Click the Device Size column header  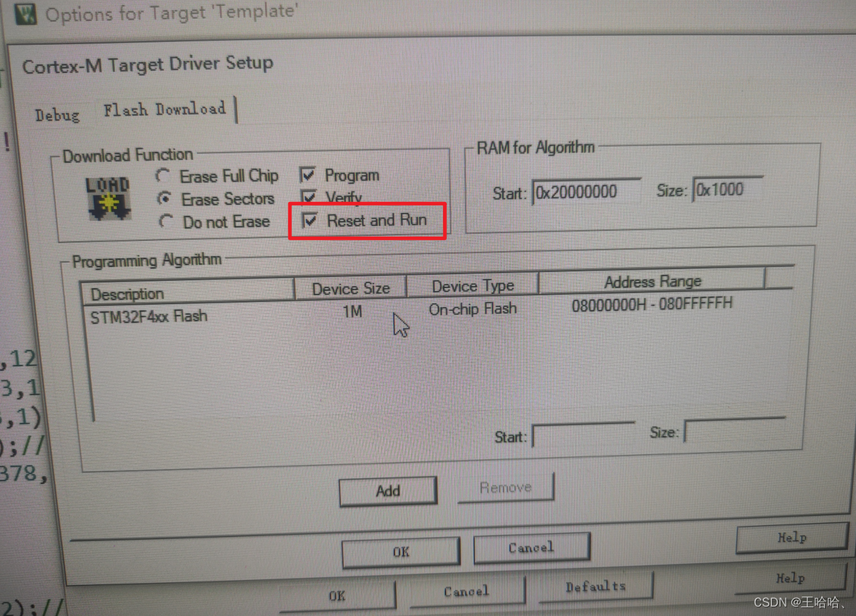[x=351, y=289]
